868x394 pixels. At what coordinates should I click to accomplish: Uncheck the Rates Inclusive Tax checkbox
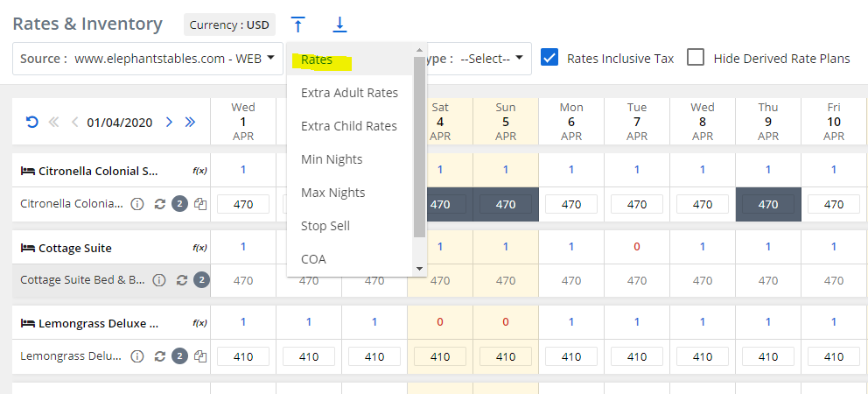click(549, 58)
